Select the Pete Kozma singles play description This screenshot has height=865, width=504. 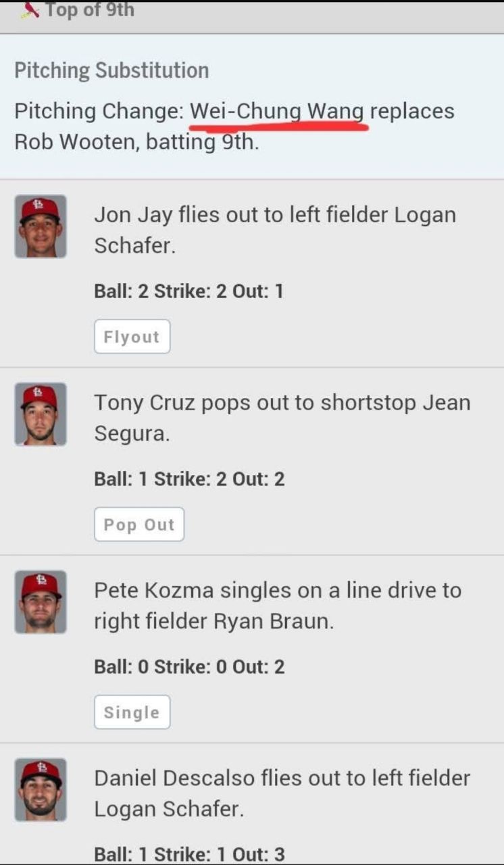[x=277, y=605]
